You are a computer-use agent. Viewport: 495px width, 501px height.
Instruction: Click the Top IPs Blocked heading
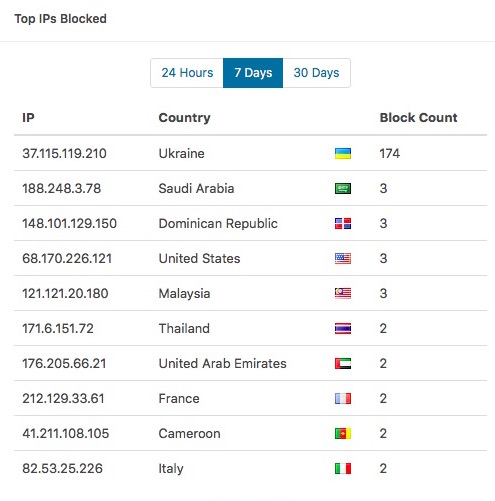(61, 19)
